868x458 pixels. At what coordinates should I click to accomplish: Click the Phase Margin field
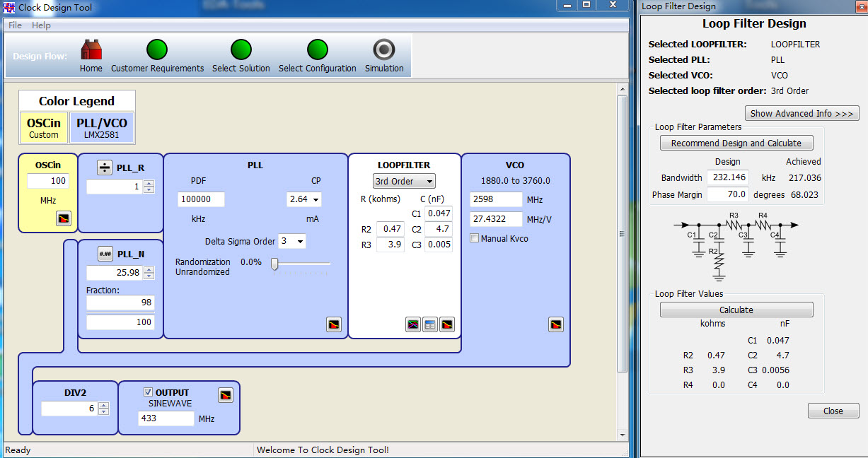pyautogui.click(x=727, y=194)
